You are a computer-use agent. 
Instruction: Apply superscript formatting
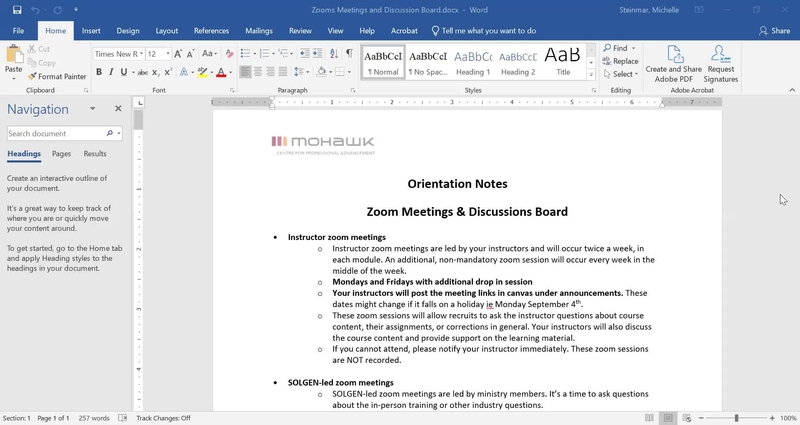[x=168, y=72]
